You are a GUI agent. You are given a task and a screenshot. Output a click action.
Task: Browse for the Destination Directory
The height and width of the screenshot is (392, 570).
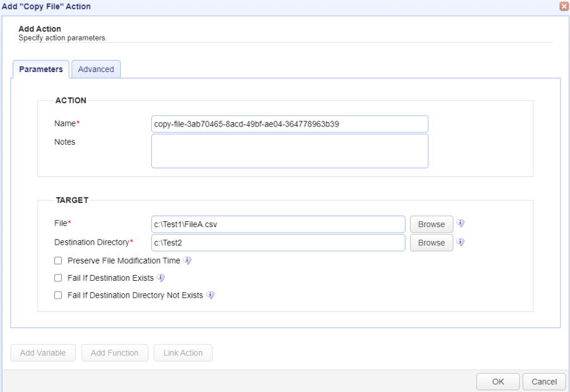(x=431, y=243)
